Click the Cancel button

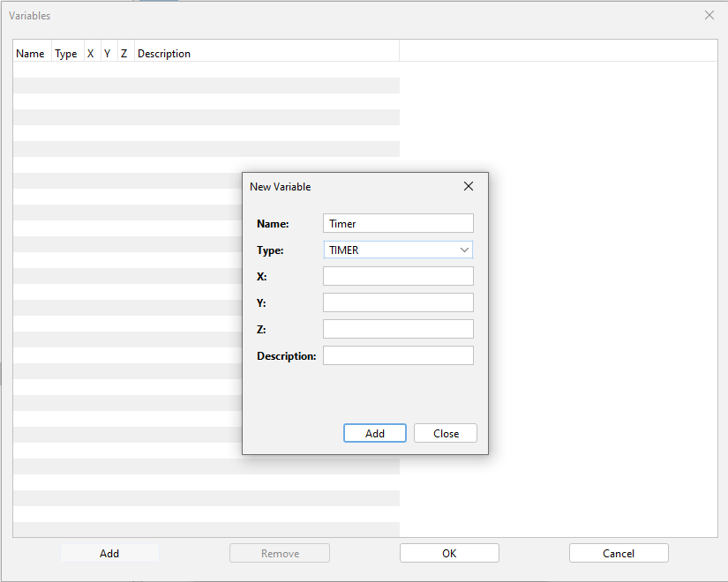(619, 553)
